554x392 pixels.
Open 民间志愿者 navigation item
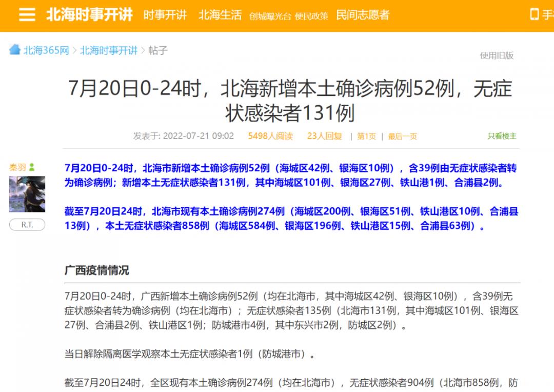[x=363, y=15]
